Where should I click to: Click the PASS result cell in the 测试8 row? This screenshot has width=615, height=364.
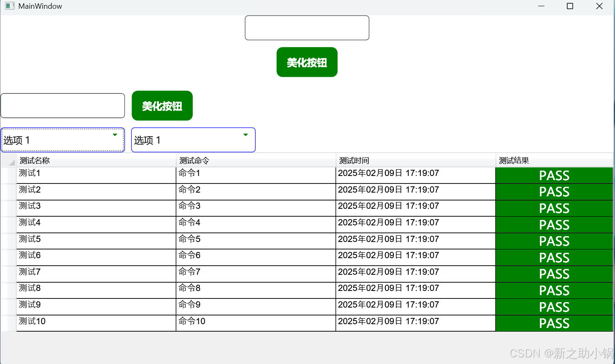[554, 290]
